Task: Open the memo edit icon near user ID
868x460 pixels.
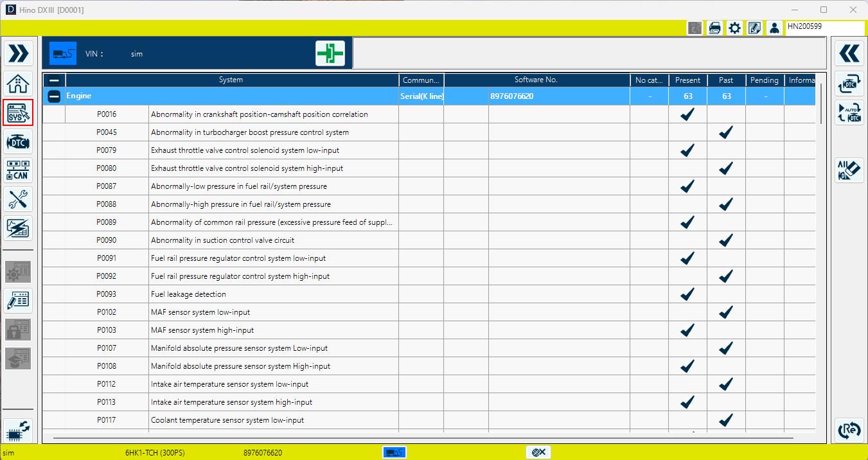Action: click(754, 28)
